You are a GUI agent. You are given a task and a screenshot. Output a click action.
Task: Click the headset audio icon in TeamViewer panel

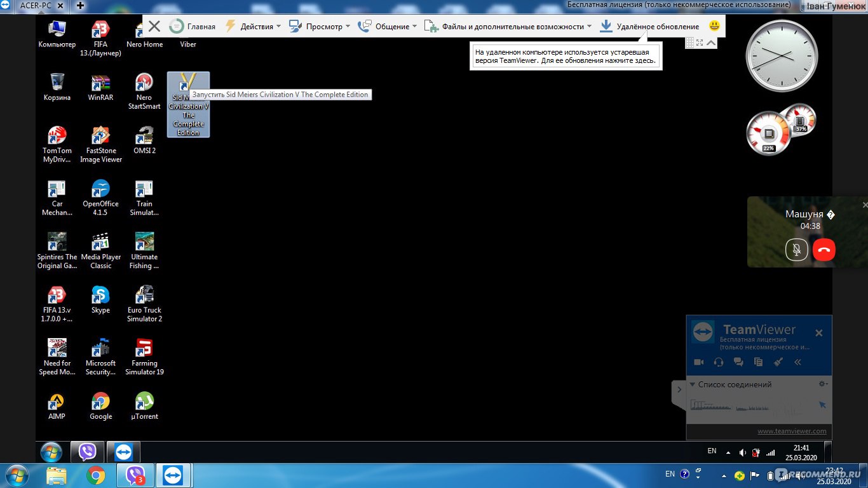(x=719, y=362)
